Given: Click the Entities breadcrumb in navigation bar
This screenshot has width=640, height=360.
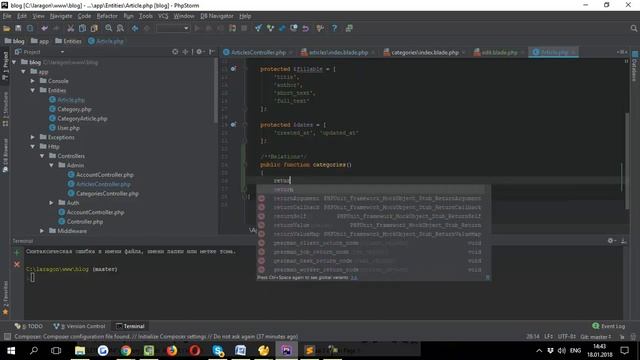Looking at the screenshot, I should (x=68, y=41).
